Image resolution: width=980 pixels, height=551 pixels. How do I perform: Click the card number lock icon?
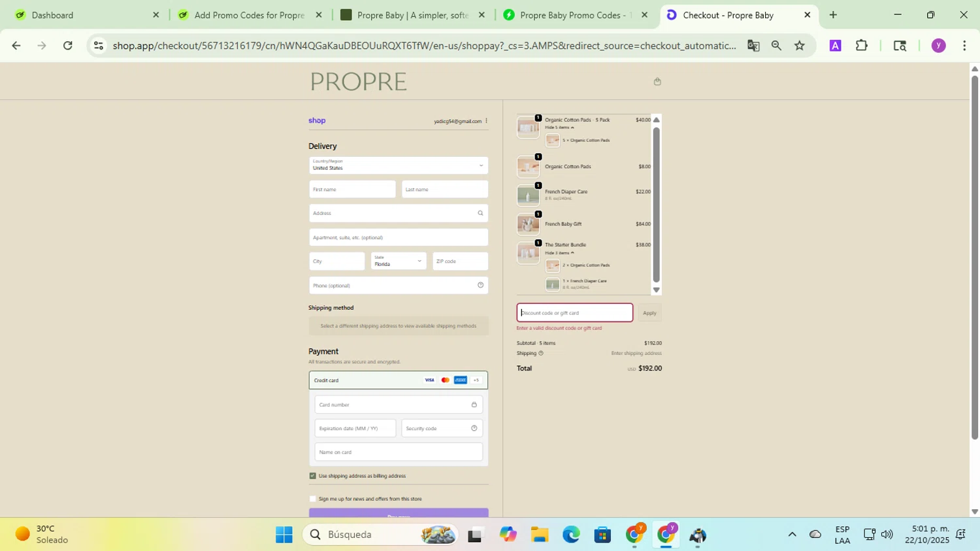tap(474, 405)
